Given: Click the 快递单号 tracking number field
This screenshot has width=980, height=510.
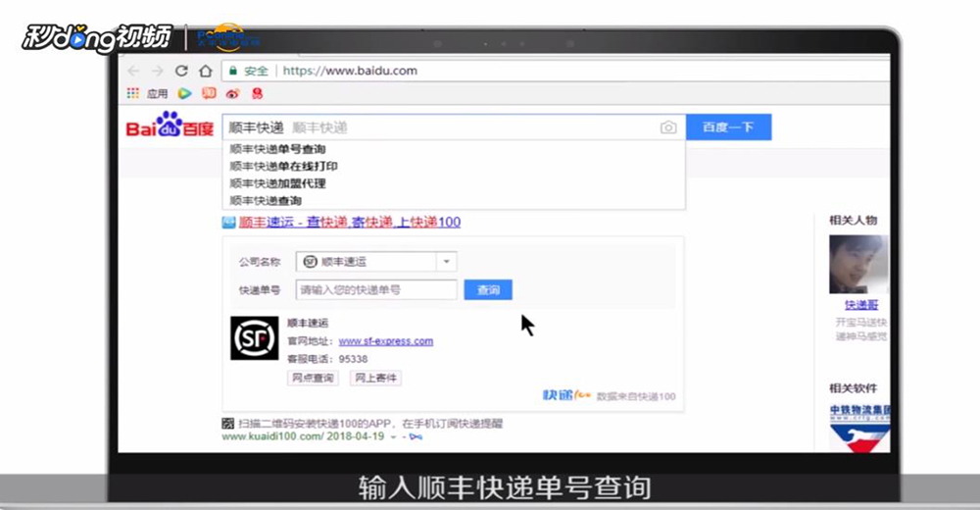Looking at the screenshot, I should [x=376, y=289].
